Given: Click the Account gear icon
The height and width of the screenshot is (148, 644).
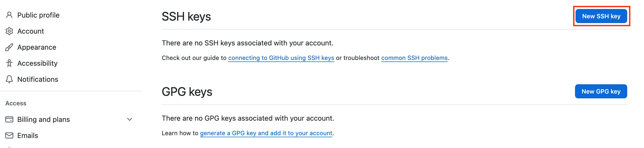Looking at the screenshot, I should tap(9, 31).
